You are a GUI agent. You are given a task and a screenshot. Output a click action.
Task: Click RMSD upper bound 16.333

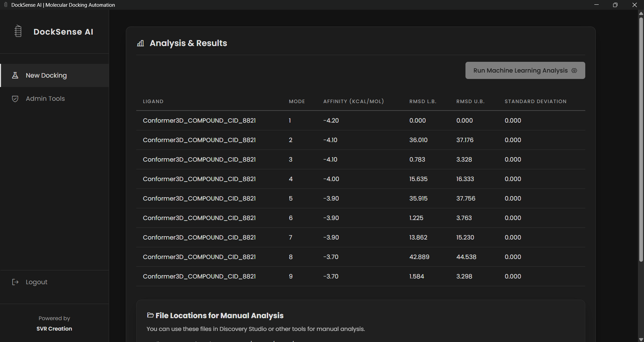(x=465, y=179)
